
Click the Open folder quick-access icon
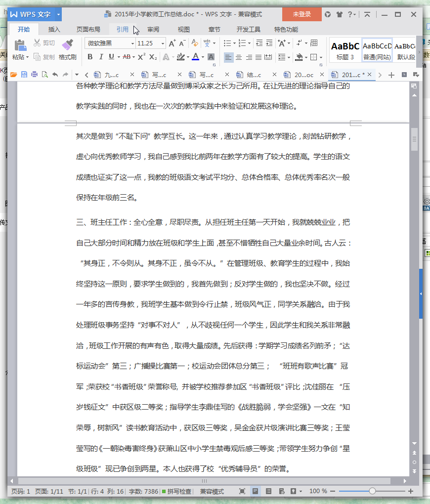click(x=13, y=75)
